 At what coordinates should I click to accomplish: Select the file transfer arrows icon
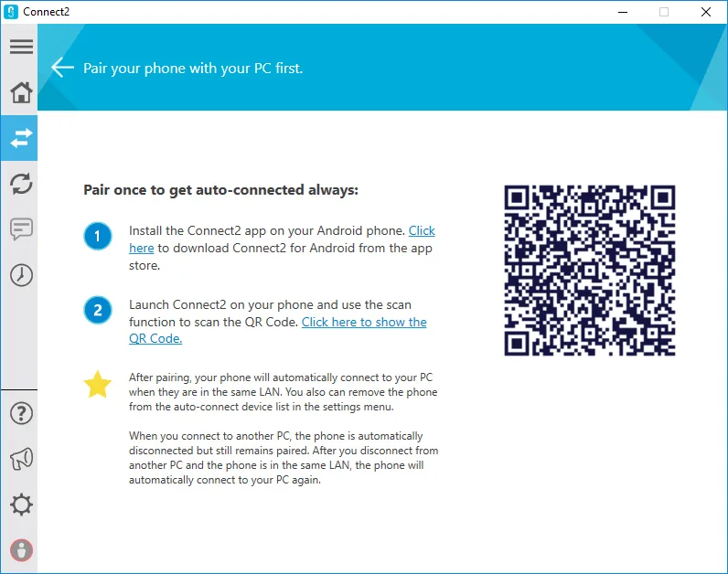(21, 138)
